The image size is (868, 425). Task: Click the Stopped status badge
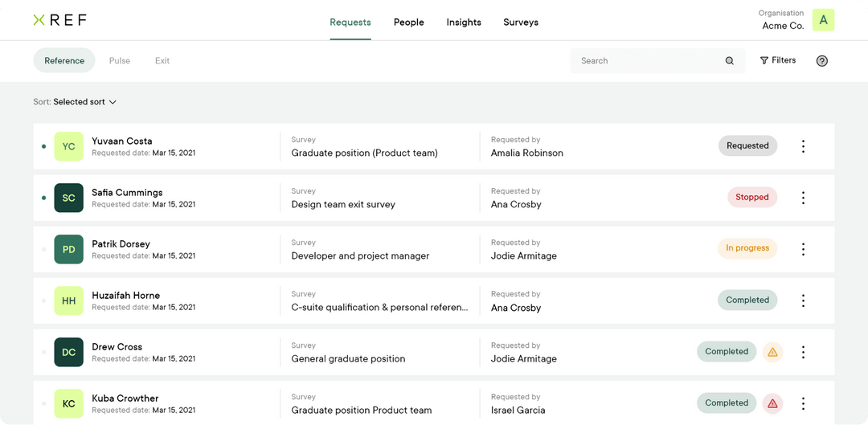click(752, 197)
